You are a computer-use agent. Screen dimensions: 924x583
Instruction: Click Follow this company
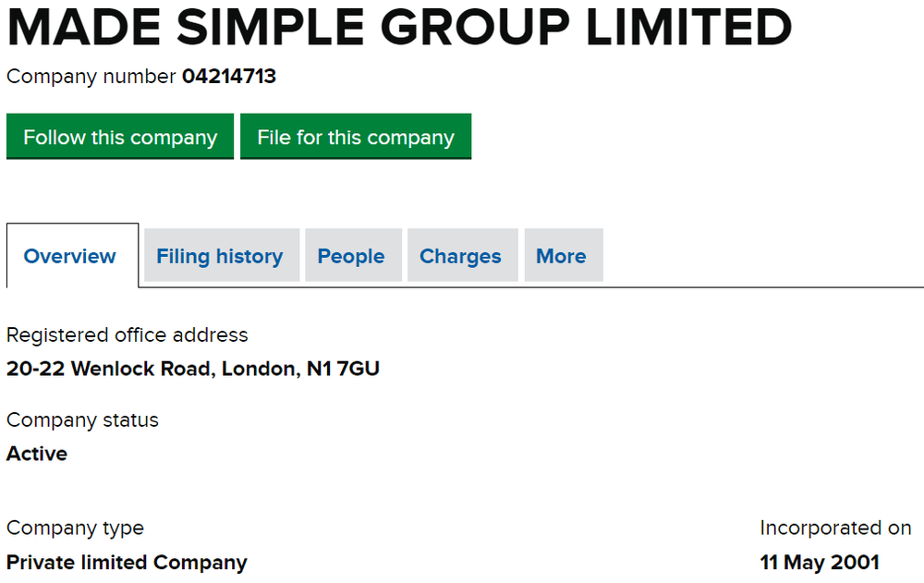click(x=119, y=136)
